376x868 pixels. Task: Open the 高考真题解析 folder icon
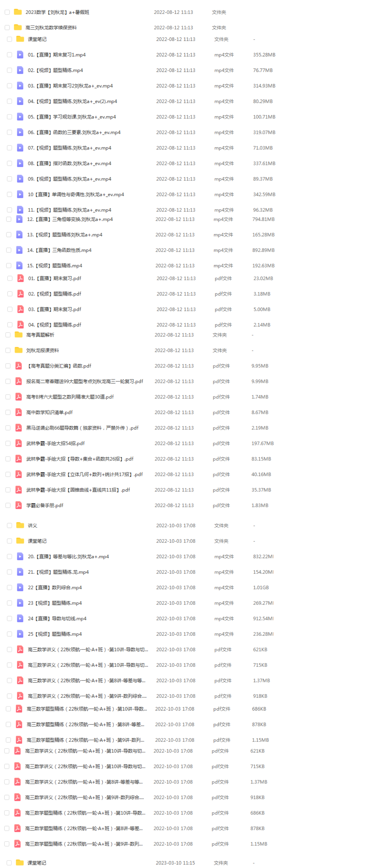19,334
